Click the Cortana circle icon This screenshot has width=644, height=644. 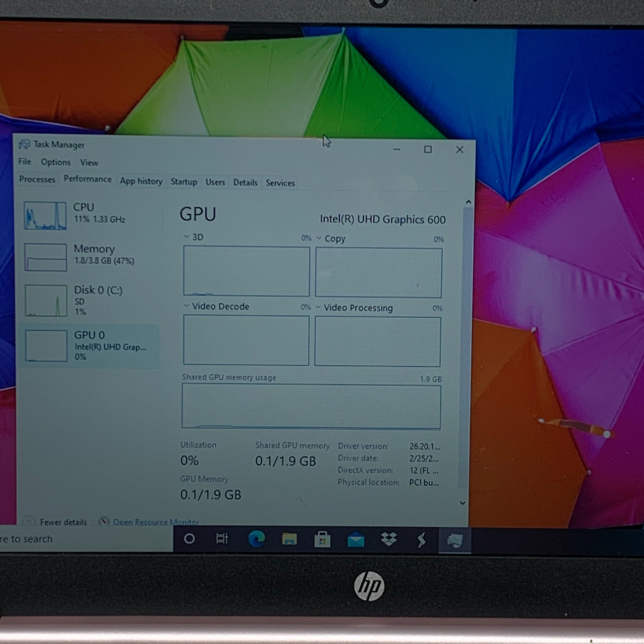[189, 538]
